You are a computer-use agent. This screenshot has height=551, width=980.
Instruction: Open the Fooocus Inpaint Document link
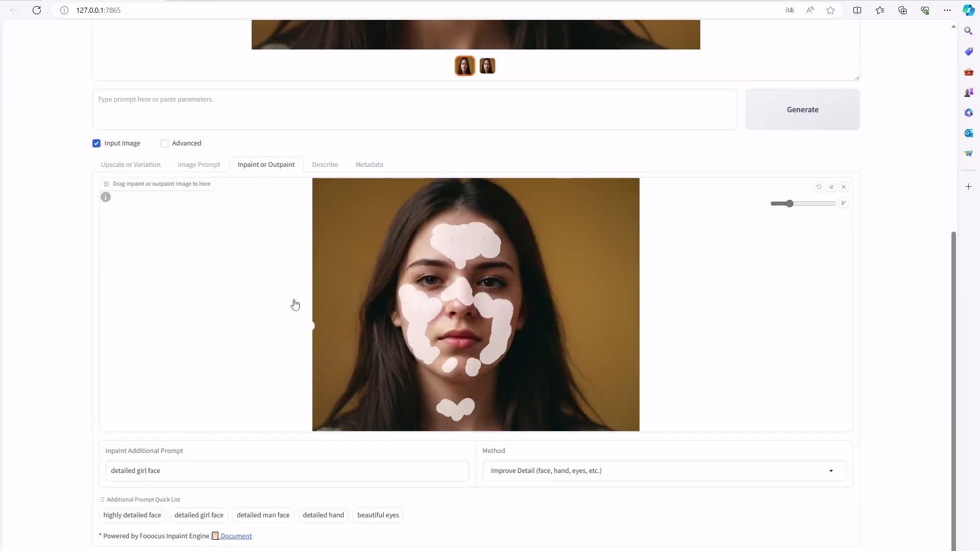[236, 536]
